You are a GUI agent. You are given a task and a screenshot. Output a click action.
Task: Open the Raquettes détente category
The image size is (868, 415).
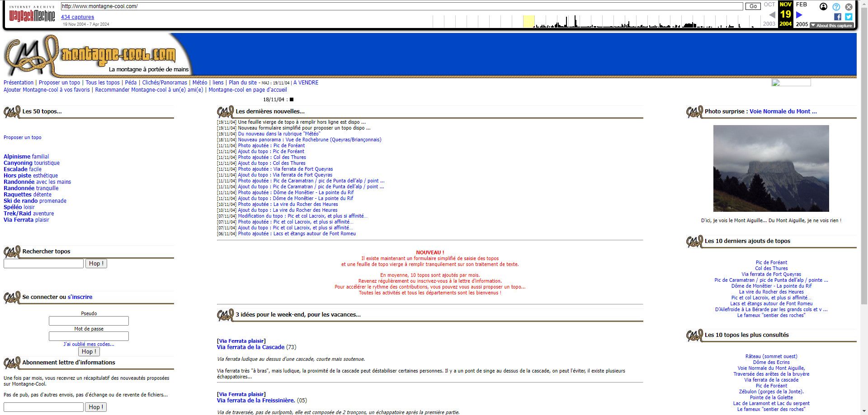(x=28, y=195)
